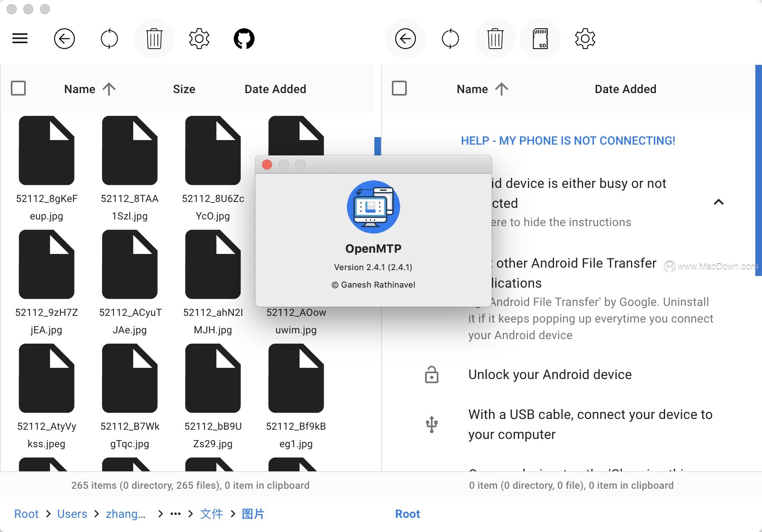
Task: Navigate to Root in left breadcrumb
Action: tap(26, 514)
